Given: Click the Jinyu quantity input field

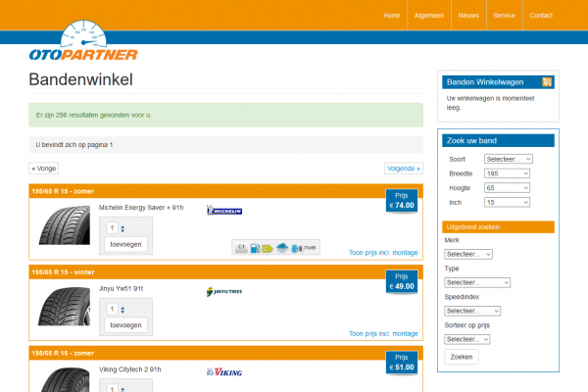Looking at the screenshot, I should [112, 309].
